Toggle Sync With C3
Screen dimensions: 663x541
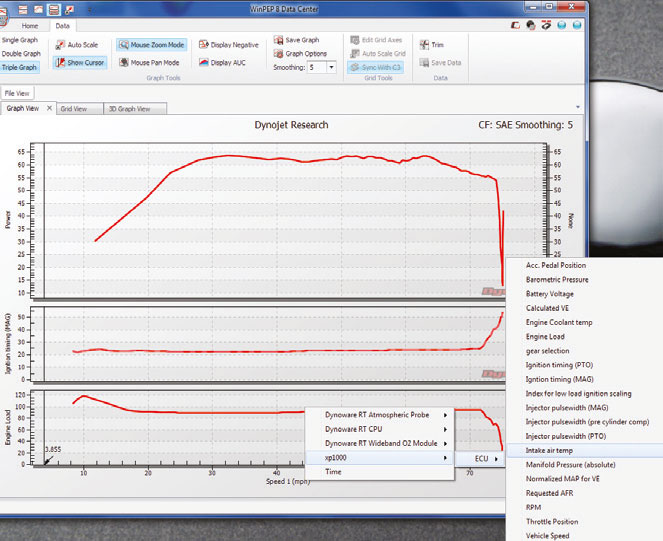(x=375, y=67)
